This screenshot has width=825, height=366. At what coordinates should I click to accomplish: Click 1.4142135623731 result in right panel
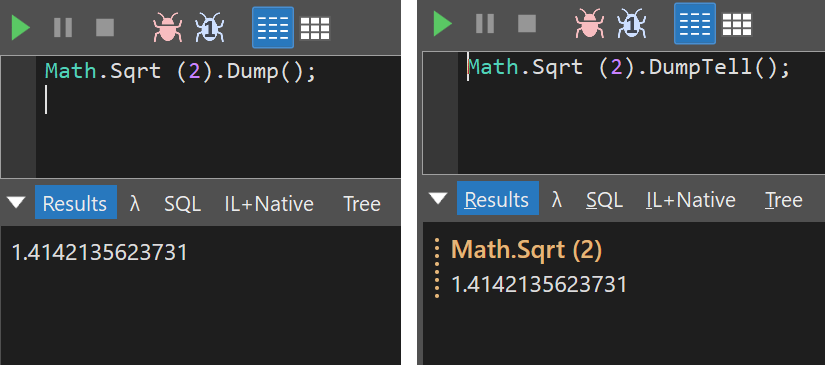tap(539, 284)
